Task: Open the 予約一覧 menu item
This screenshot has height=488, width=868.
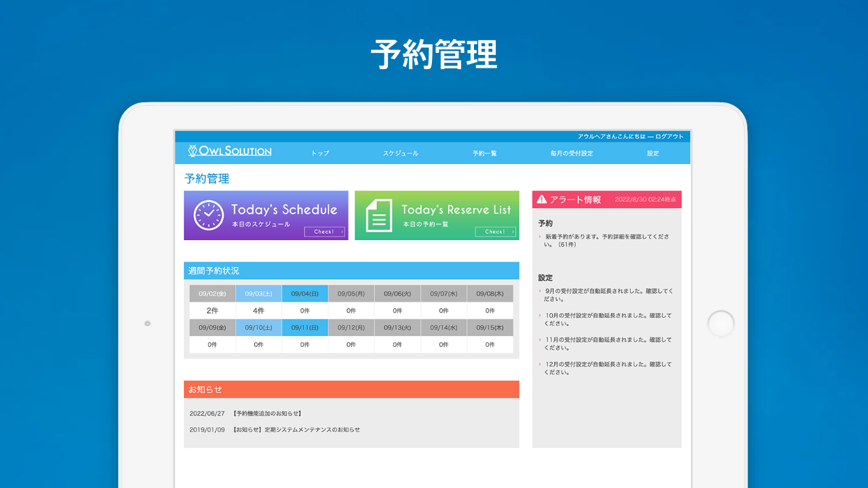Action: tap(484, 153)
